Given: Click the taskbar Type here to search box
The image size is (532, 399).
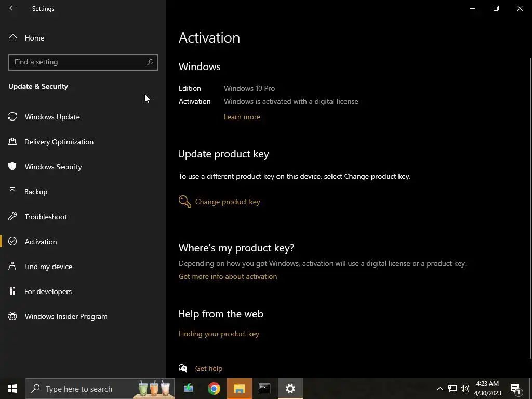Looking at the screenshot, I should tap(100, 389).
